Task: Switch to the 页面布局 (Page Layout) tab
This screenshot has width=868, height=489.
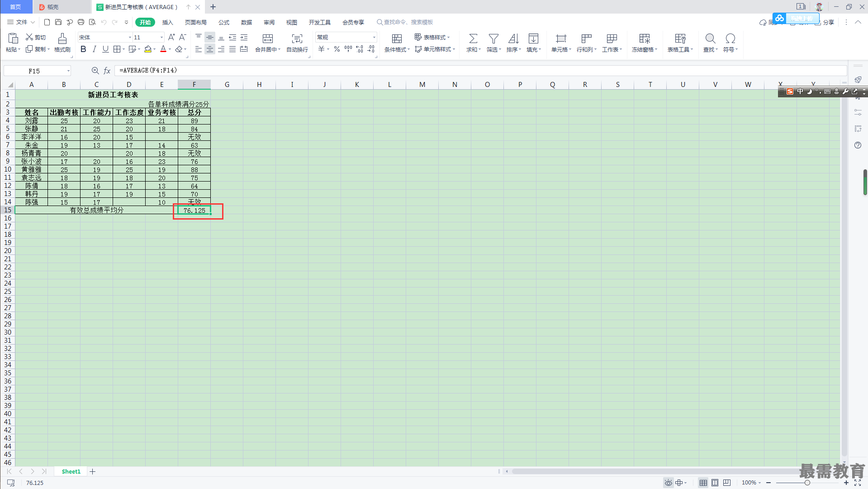Action: coord(195,22)
